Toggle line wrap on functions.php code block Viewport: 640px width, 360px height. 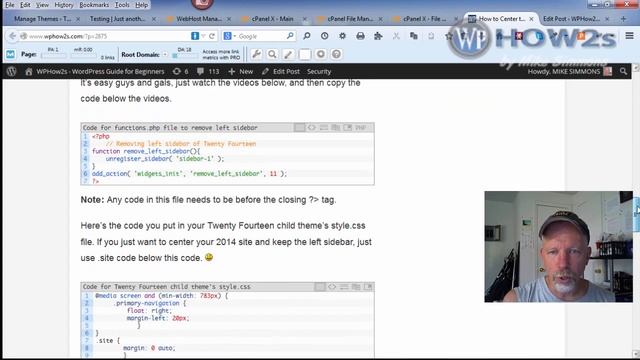tap(324, 128)
